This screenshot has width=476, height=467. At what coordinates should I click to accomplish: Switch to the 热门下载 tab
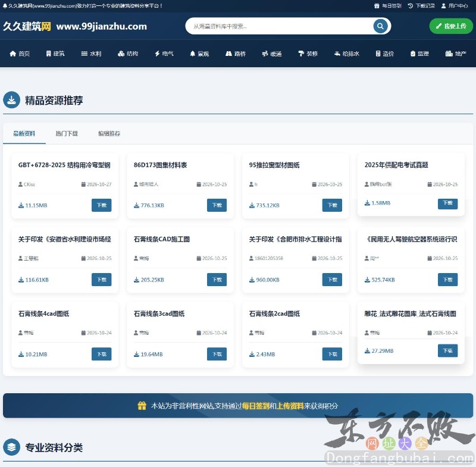tap(67, 133)
